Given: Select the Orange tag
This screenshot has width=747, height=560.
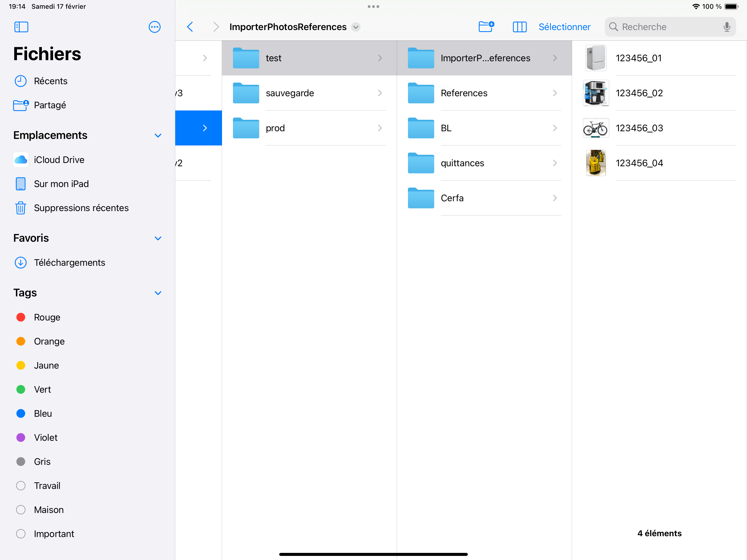Looking at the screenshot, I should (87, 341).
